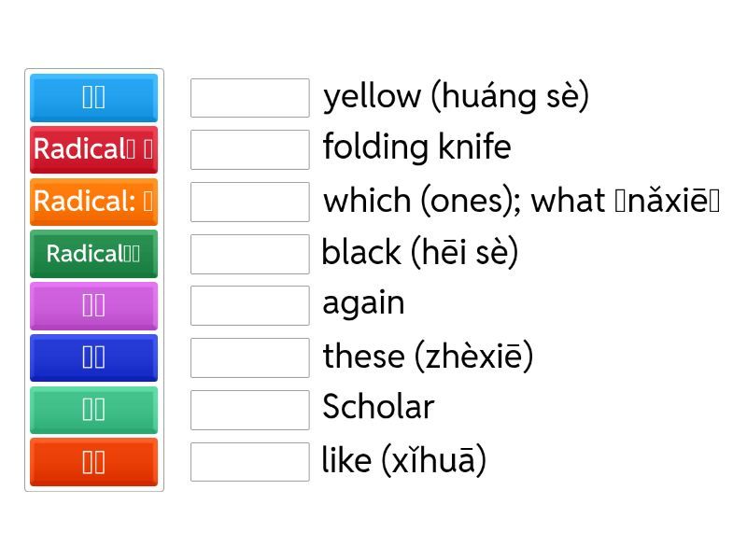The width and height of the screenshot is (747, 560).
Task: Select the red Radical tile
Action: click(93, 149)
